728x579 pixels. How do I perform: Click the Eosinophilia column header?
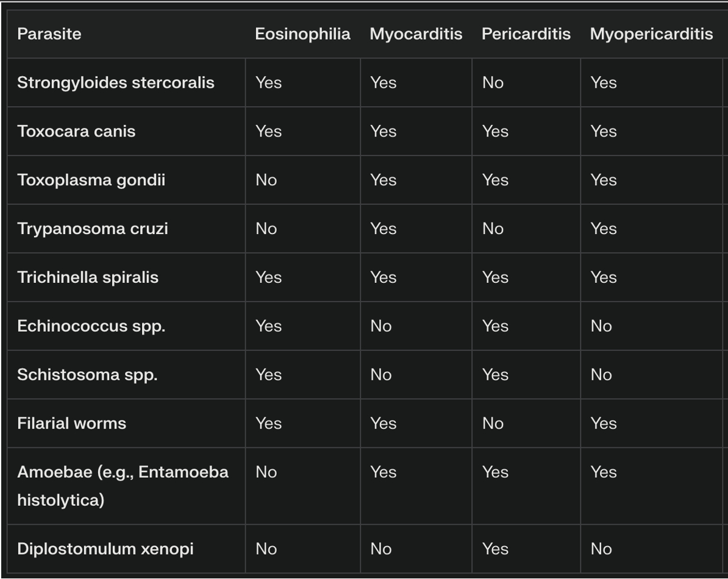302,34
